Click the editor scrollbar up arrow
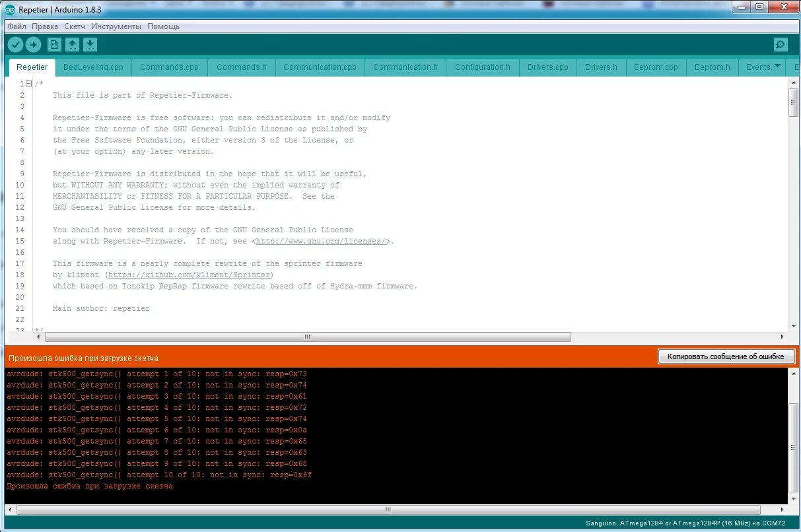Screen dimensions: 801x532 pyautogui.click(x=793, y=83)
